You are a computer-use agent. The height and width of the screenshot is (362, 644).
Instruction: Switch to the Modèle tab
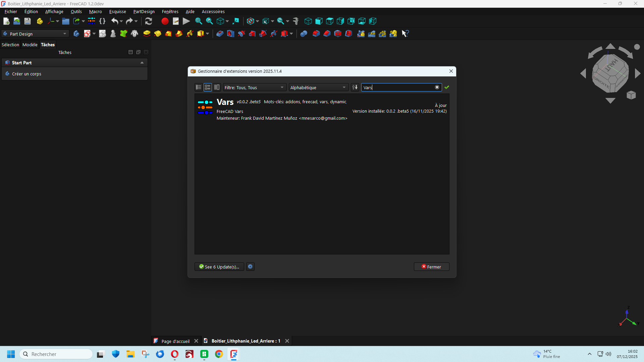pyautogui.click(x=30, y=45)
